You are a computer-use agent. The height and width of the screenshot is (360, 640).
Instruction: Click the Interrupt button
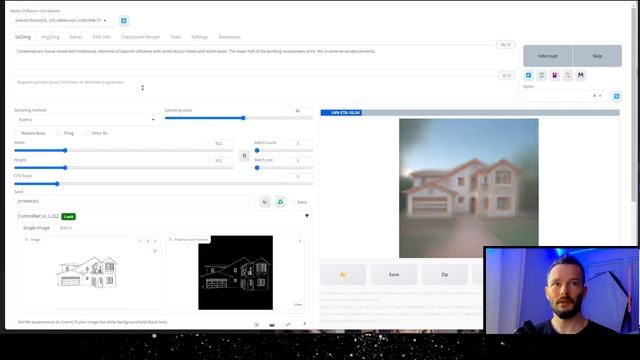(548, 56)
